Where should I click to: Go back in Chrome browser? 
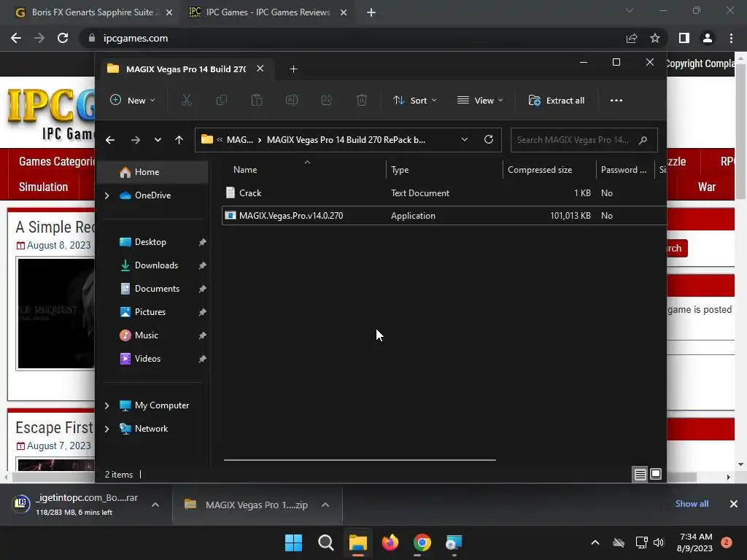(16, 38)
